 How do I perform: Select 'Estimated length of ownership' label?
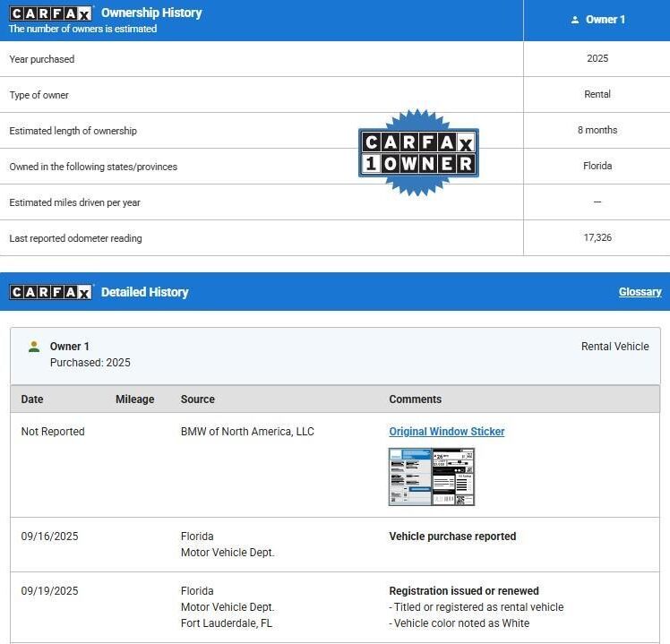pos(73,131)
